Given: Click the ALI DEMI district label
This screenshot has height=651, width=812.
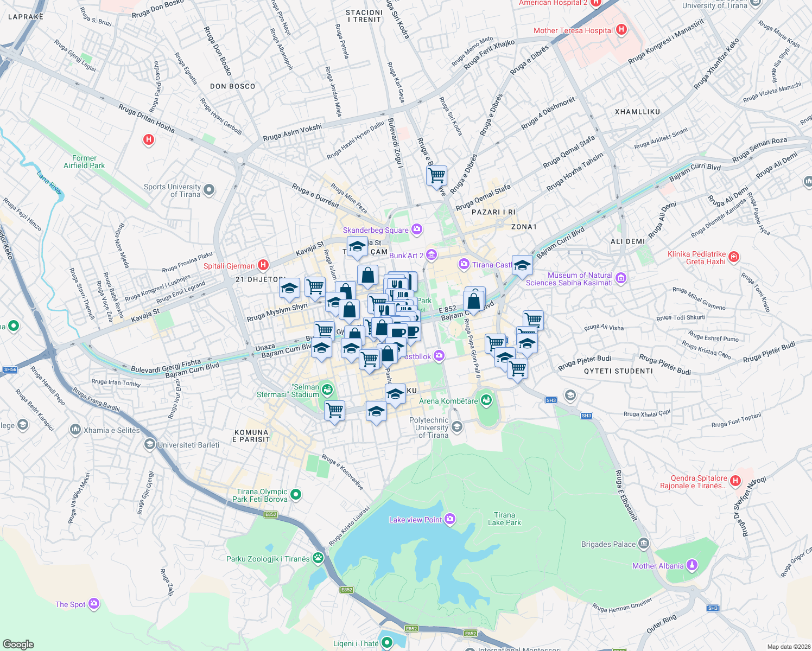Looking at the screenshot, I should click(628, 241).
